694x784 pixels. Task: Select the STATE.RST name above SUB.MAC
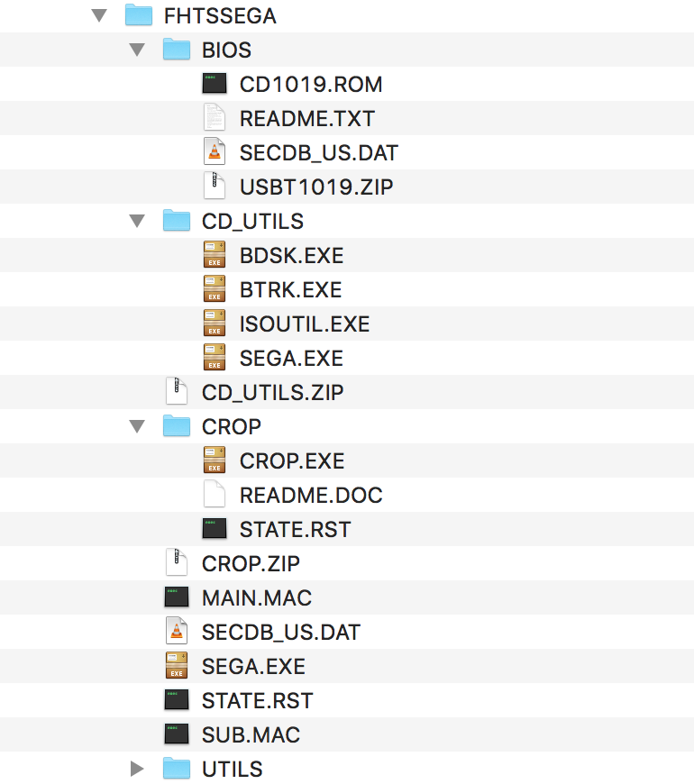tap(257, 701)
